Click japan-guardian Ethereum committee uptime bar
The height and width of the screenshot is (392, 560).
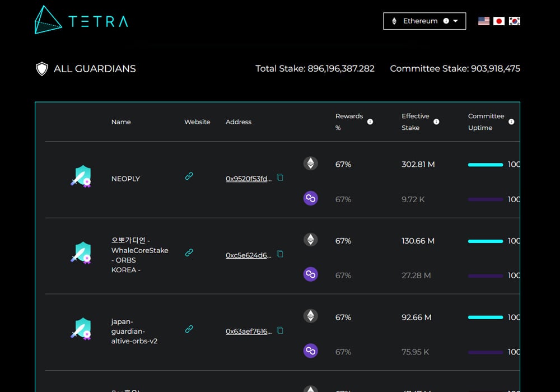486,318
